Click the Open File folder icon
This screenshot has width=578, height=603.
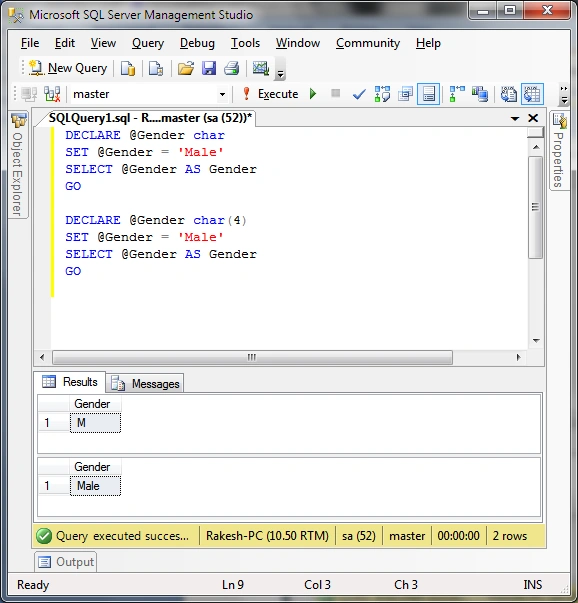[x=186, y=68]
